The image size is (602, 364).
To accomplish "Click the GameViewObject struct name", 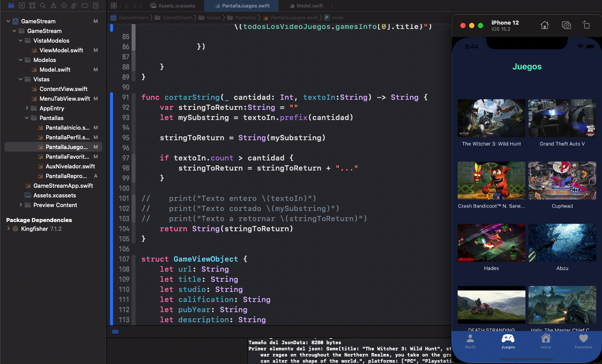I will point(206,259).
